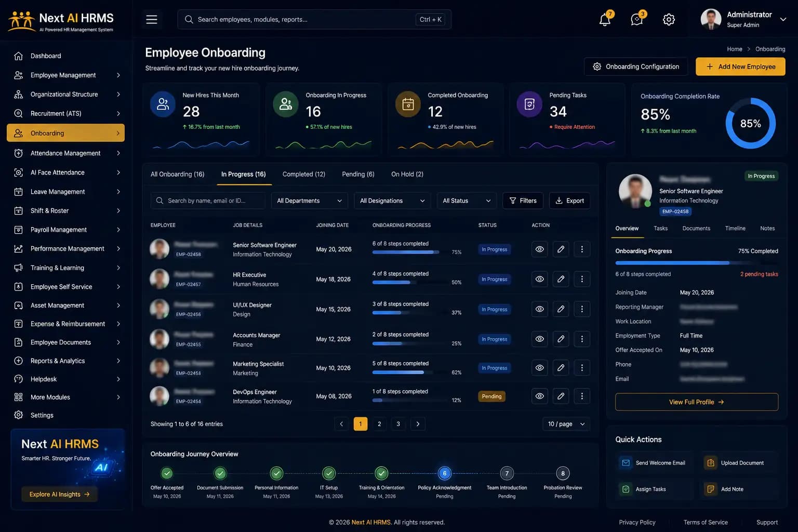The width and height of the screenshot is (798, 532).
Task: Open the header settings gear icon
Action: [669, 20]
